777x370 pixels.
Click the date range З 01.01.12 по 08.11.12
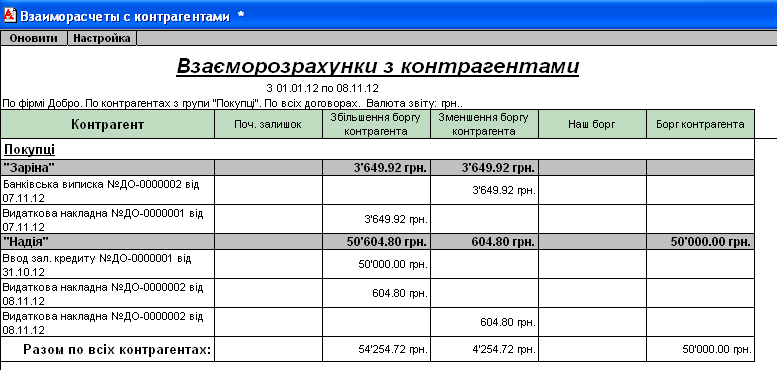pos(322,89)
